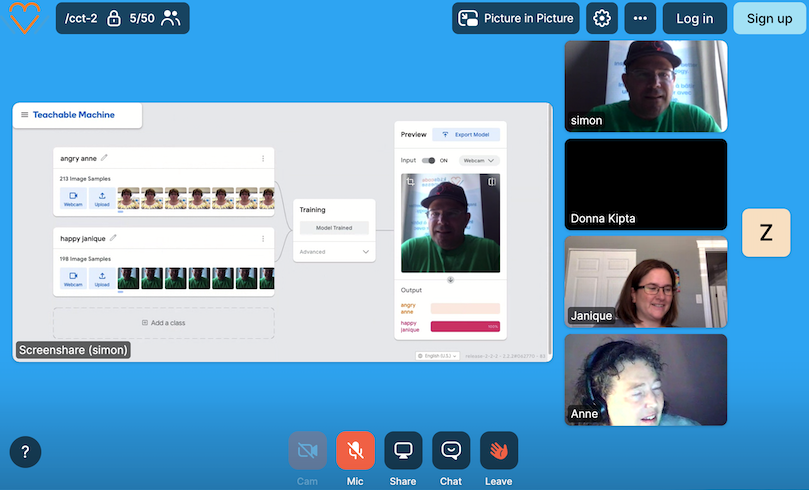
Task: Click Webcam button in happy janique class
Action: (x=73, y=279)
